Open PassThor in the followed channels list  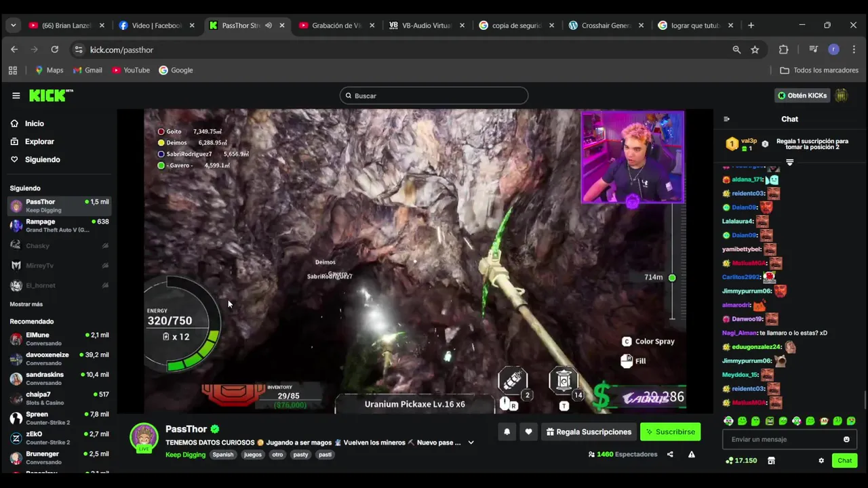[x=60, y=205]
